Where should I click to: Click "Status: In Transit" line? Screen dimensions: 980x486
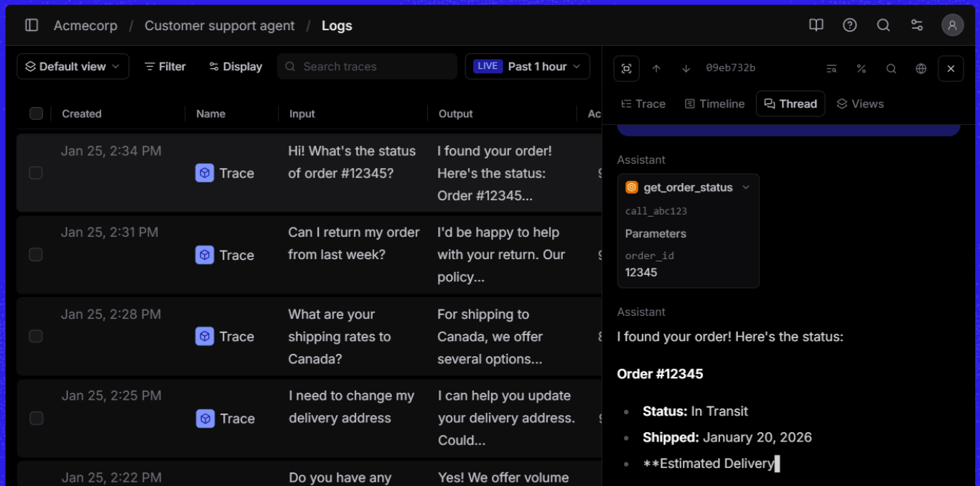695,411
